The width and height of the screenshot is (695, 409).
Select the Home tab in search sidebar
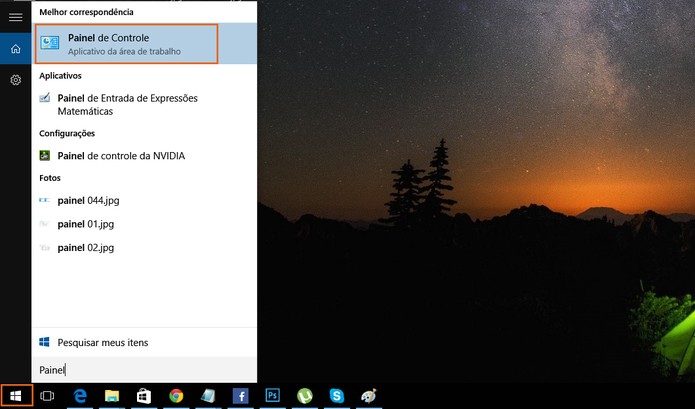(16, 48)
